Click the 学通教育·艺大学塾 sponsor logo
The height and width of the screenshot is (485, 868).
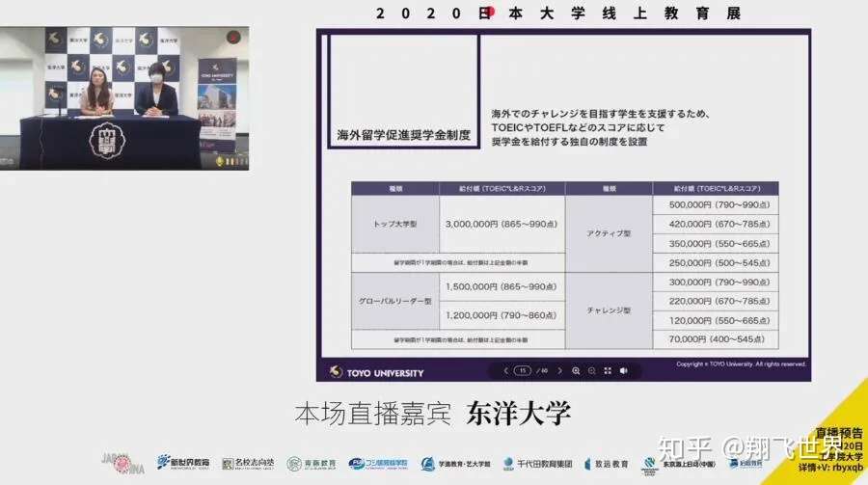point(455,464)
